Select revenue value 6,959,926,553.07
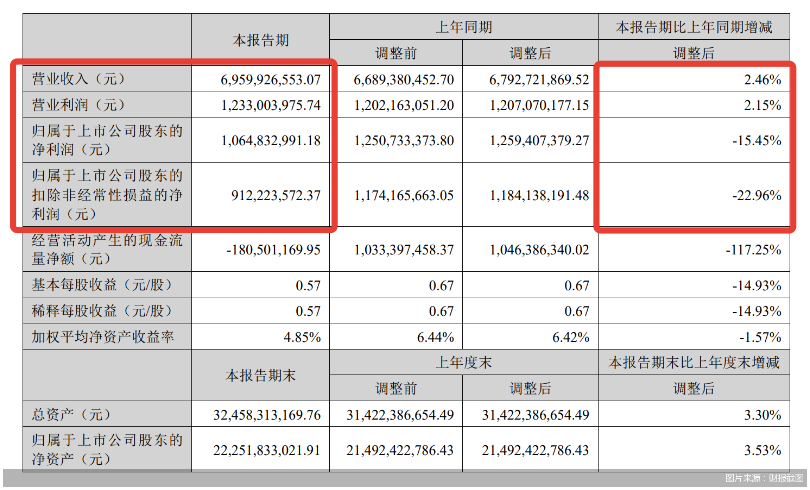The height and width of the screenshot is (490, 810). pyautogui.click(x=259, y=78)
